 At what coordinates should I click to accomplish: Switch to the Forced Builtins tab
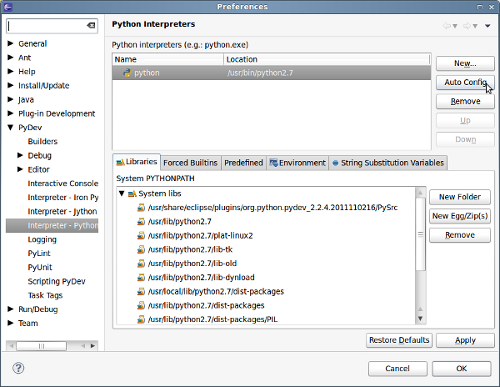click(190, 163)
